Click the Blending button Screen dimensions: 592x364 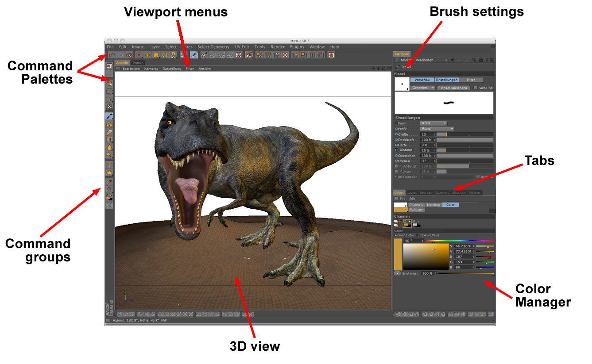coord(433,205)
